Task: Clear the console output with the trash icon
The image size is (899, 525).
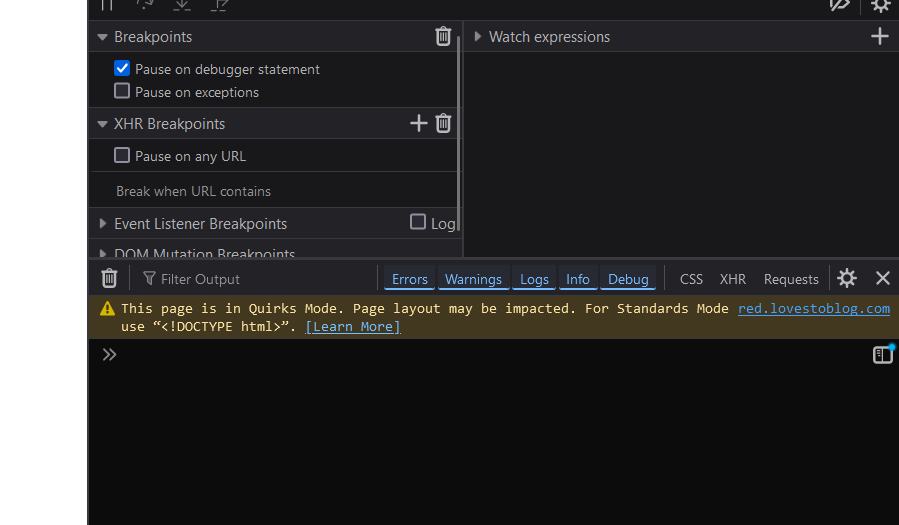Action: tap(109, 279)
